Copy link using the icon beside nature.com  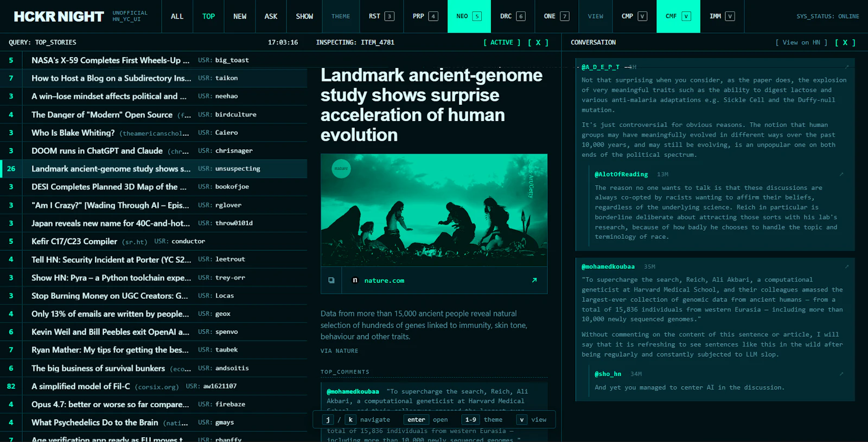331,280
